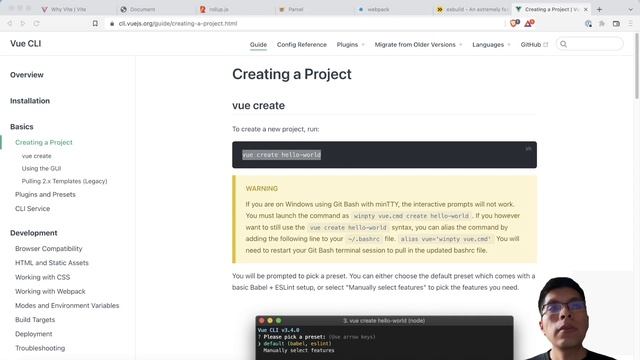
Task: Open the extensions puzzle icon
Action: (602, 24)
